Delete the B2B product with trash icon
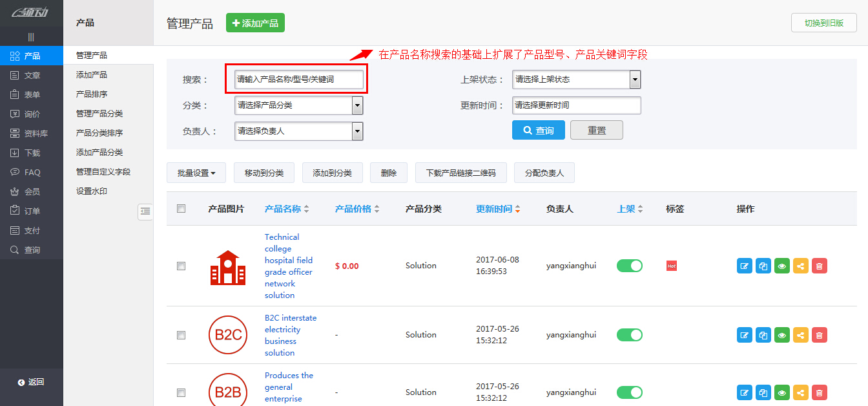This screenshot has height=406, width=868. [x=819, y=392]
